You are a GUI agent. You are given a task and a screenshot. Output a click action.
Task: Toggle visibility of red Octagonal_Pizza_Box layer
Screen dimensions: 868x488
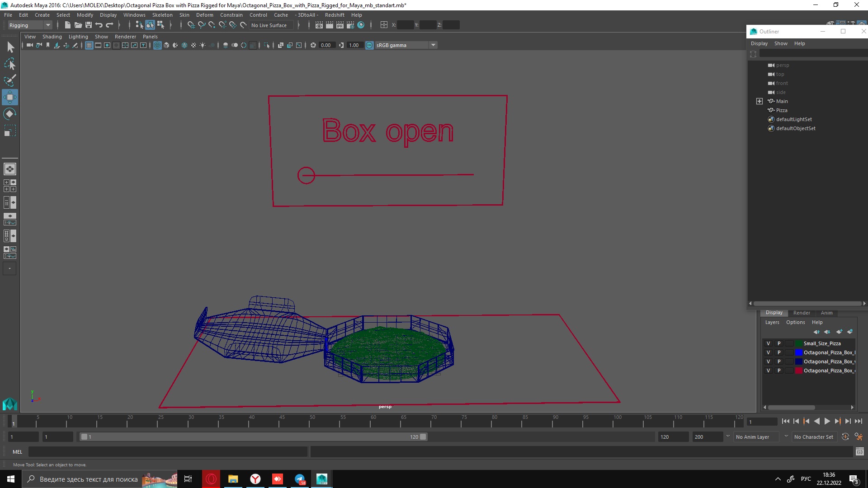pyautogui.click(x=768, y=371)
